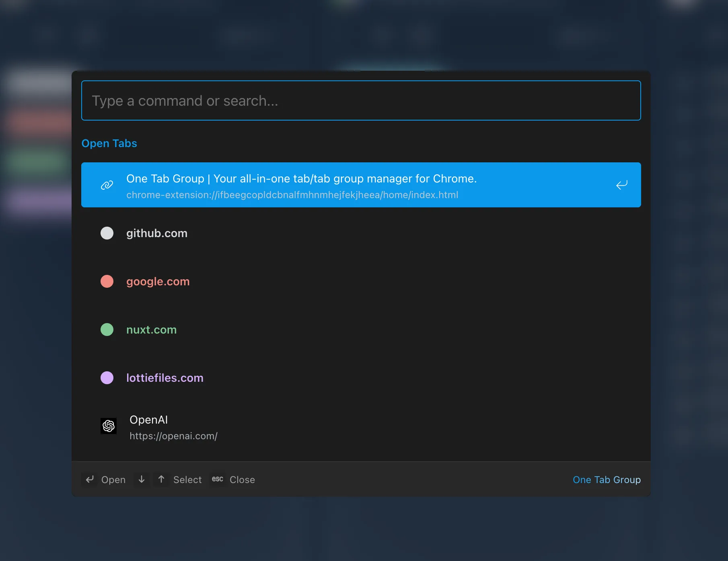Click the enter arrow on the highlighted tab row
Viewport: 728px width, 561px height.
click(621, 185)
